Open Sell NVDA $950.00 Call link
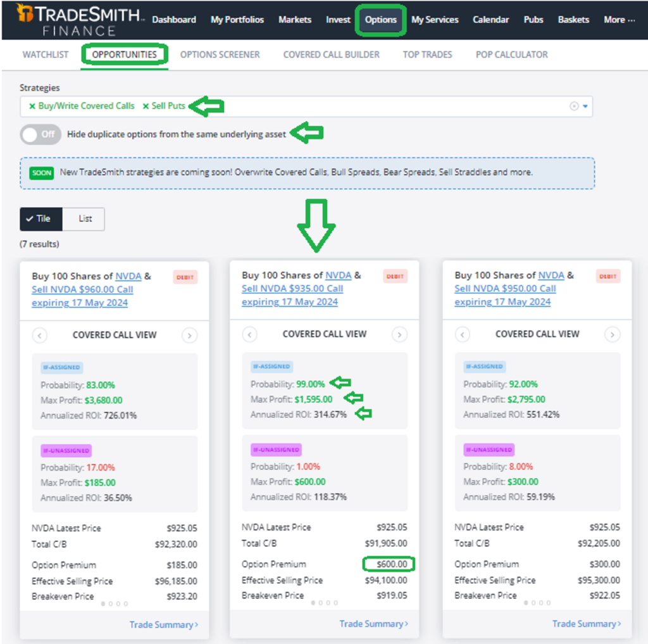 coord(505,295)
